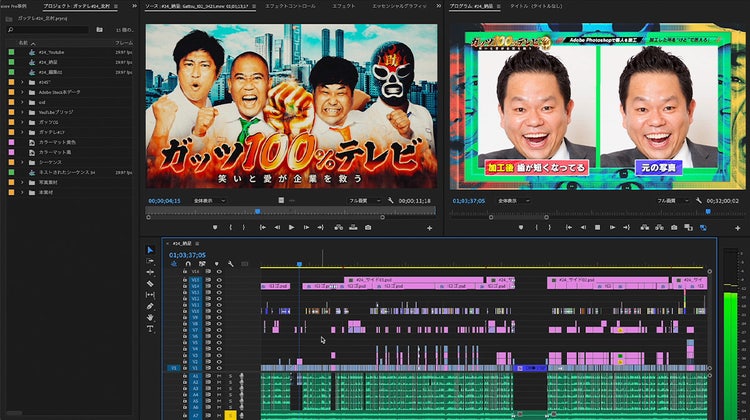Screen dimensions: 750x420
Task: Click Source monitor playhead on scrub bar
Action: (257, 211)
